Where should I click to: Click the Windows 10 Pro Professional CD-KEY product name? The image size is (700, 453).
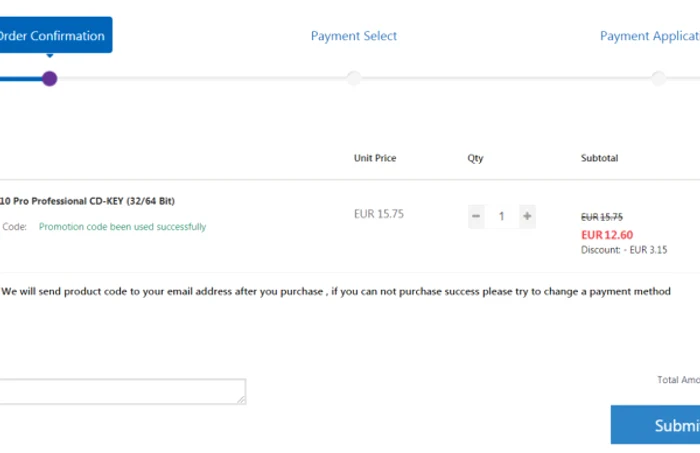click(x=87, y=201)
